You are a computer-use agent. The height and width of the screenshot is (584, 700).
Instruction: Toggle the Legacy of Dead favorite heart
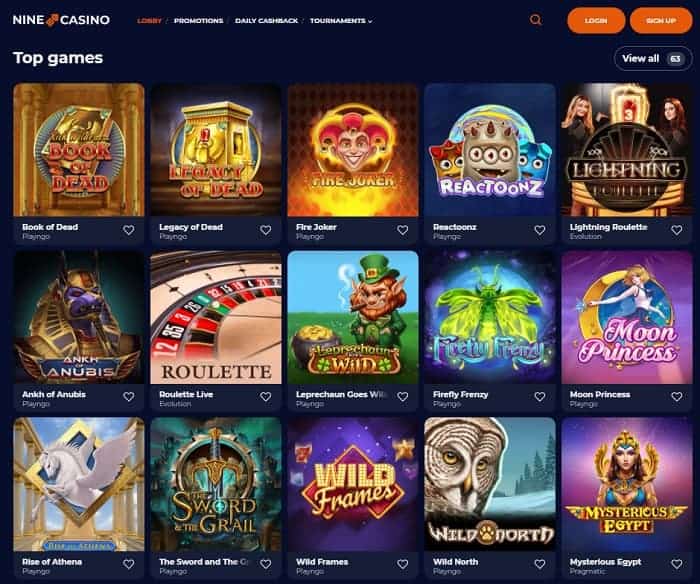coord(266,230)
